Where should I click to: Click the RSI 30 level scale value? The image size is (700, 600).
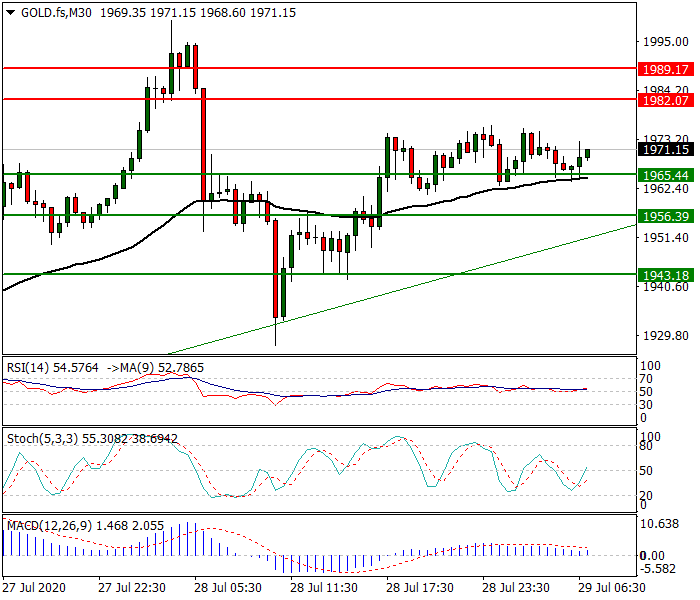(x=646, y=405)
